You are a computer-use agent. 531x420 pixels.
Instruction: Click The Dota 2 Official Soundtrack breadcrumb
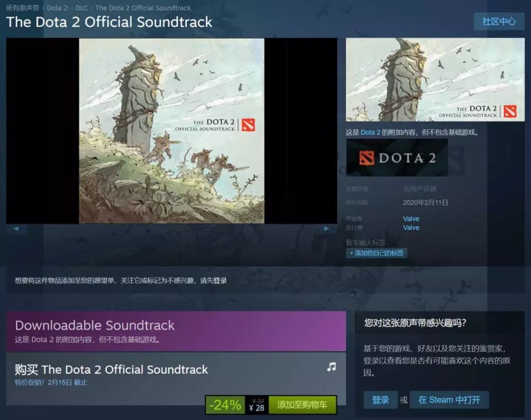pyautogui.click(x=143, y=8)
